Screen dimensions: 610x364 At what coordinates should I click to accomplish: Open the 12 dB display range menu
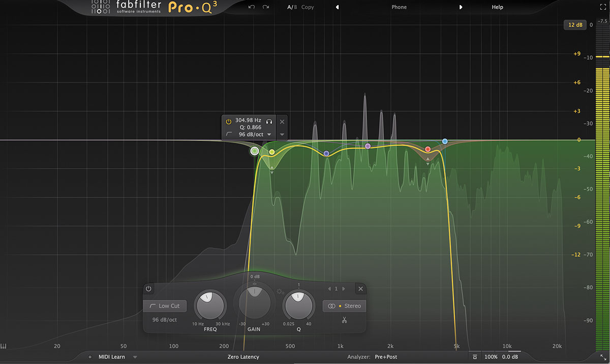click(574, 25)
